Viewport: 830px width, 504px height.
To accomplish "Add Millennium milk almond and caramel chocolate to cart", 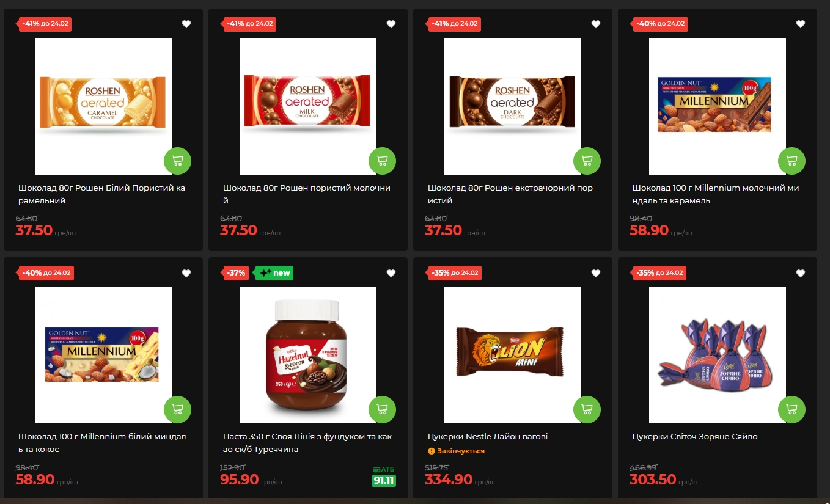I will [791, 161].
